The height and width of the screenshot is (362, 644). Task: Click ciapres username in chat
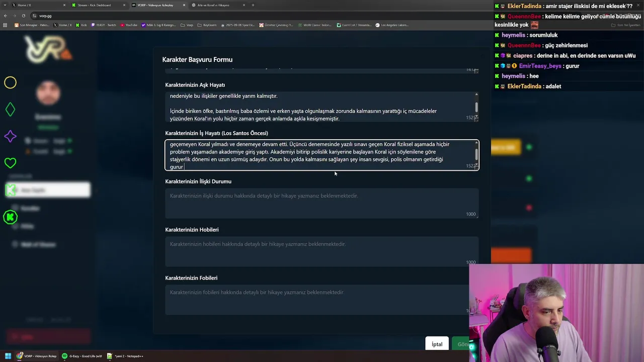[523, 56]
